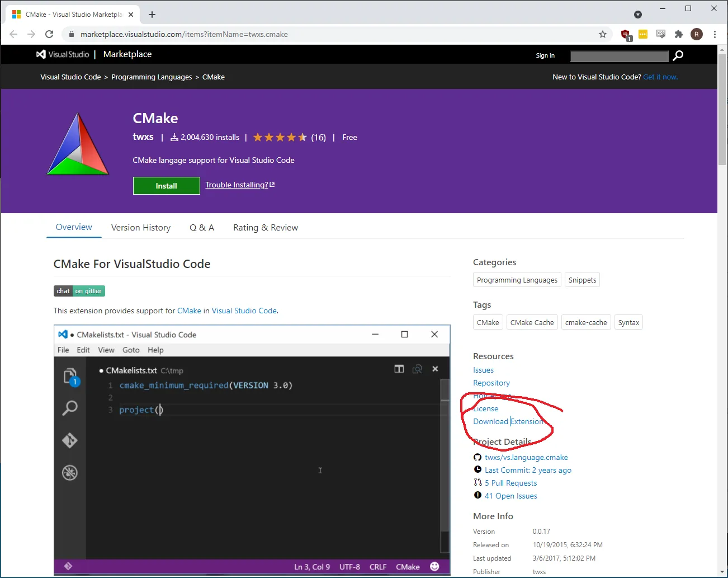Open the red shield extension icon
Viewport: 728px width, 578px height.
tap(626, 35)
